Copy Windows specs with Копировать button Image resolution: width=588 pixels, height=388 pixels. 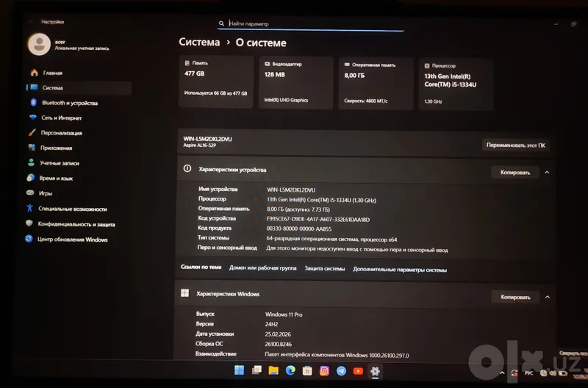[x=515, y=297]
